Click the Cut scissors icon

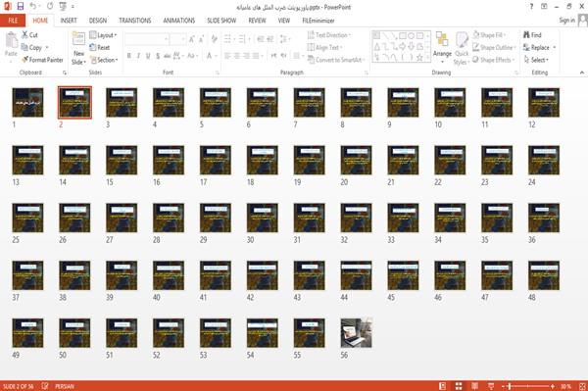click(24, 35)
